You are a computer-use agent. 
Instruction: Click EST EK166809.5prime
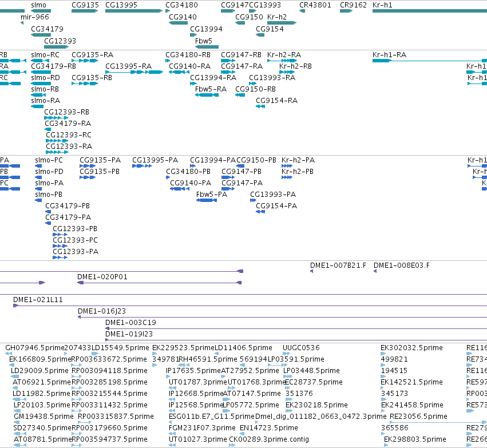click(41, 359)
